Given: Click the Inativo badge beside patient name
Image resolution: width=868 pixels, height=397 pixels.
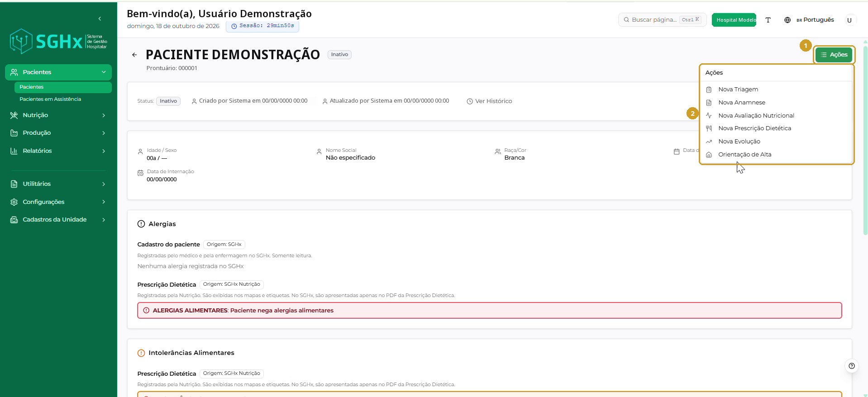Looking at the screenshot, I should click(339, 55).
